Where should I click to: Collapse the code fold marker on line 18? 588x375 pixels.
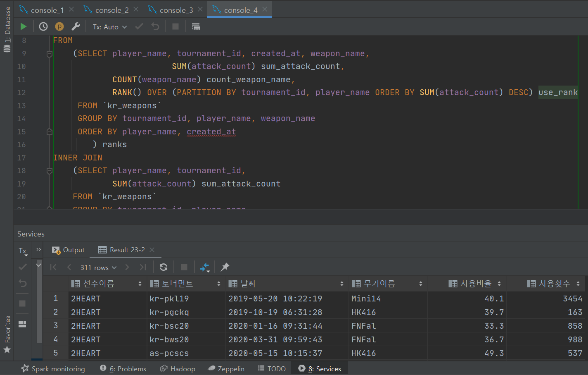click(50, 171)
